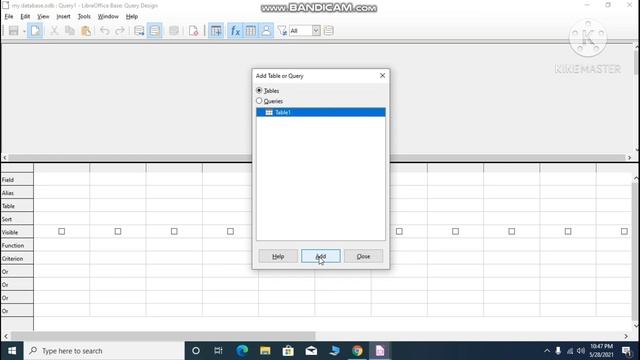The image size is (640, 360).
Task: Click the Sort row header
Action: [x=17, y=219]
